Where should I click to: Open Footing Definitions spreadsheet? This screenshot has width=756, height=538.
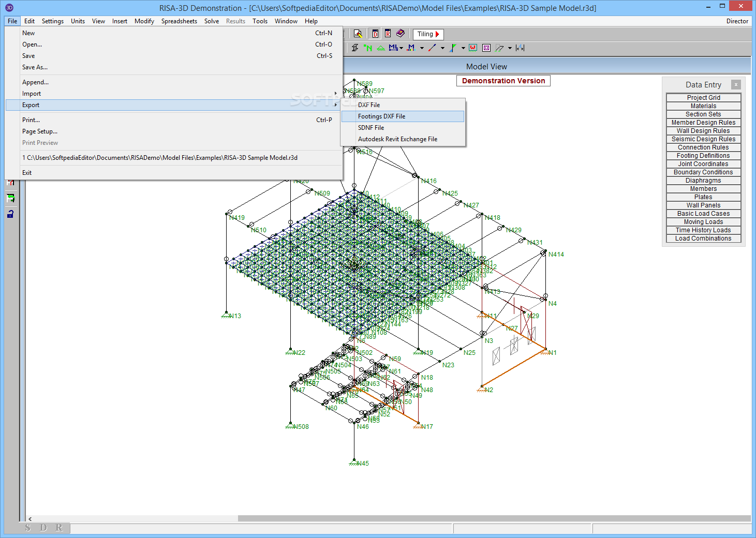pyautogui.click(x=703, y=156)
